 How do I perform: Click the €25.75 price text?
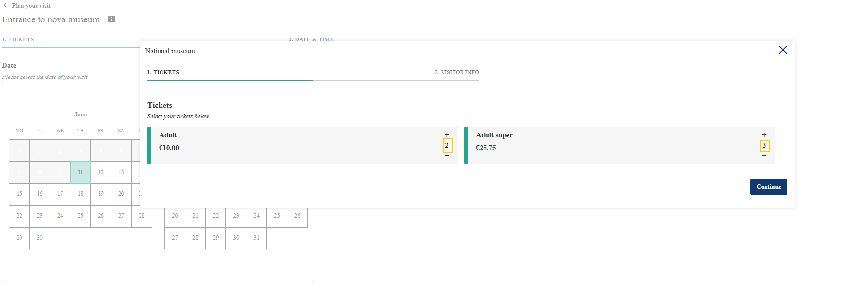tap(486, 148)
